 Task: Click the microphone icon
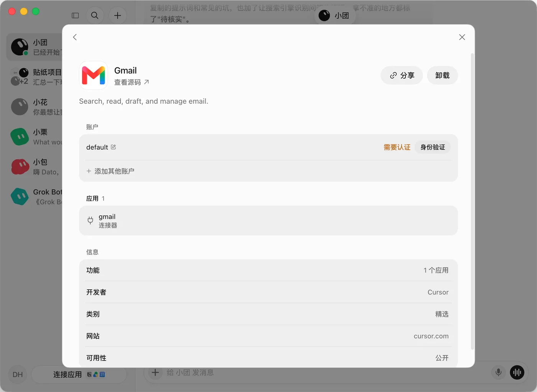point(498,372)
